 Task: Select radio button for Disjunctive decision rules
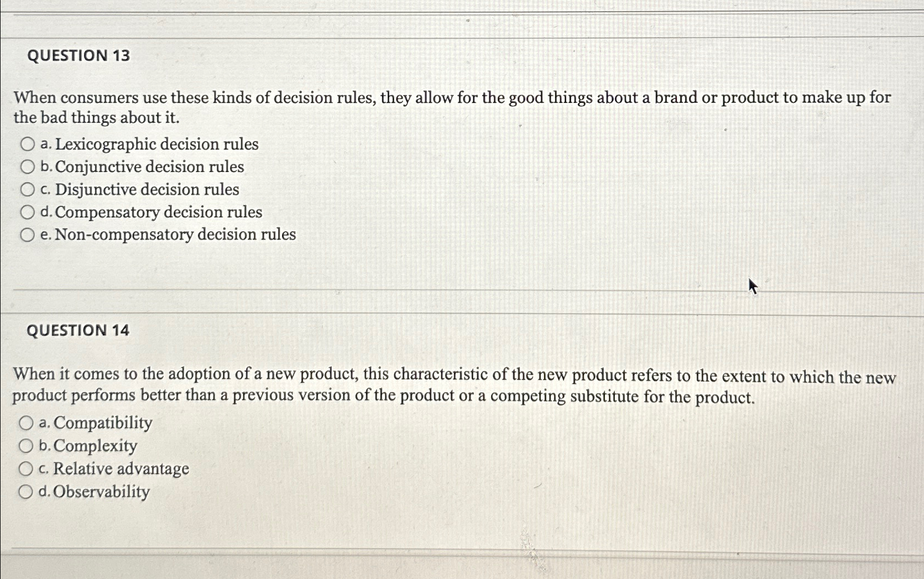tap(27, 190)
